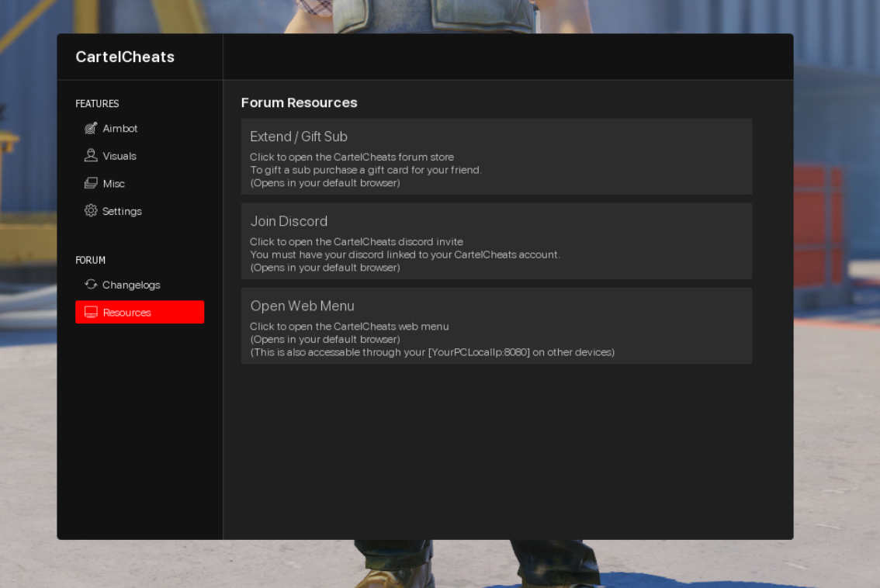Click the Join Discord heading
Image resolution: width=880 pixels, height=588 pixels.
point(289,221)
